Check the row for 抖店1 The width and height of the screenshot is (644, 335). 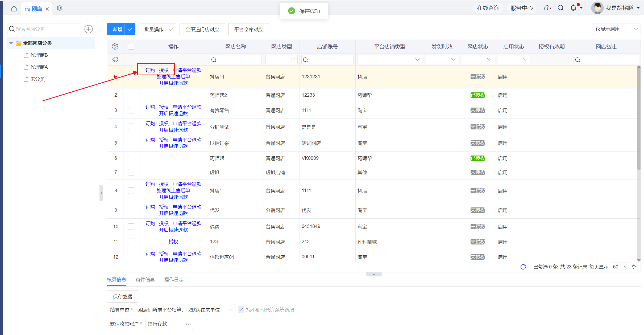[131, 191]
